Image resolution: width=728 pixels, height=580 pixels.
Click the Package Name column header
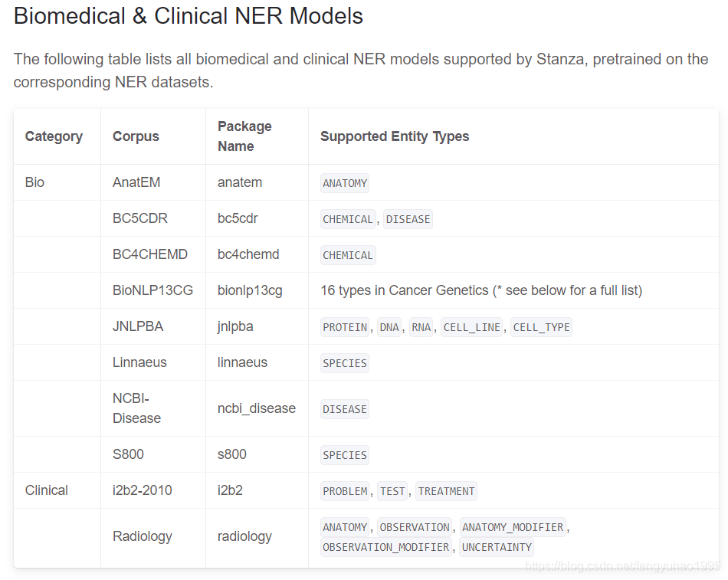[244, 136]
